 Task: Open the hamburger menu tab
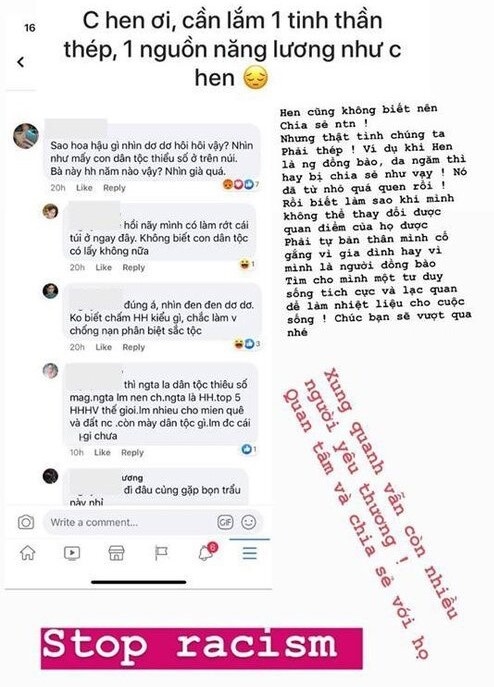tap(249, 553)
